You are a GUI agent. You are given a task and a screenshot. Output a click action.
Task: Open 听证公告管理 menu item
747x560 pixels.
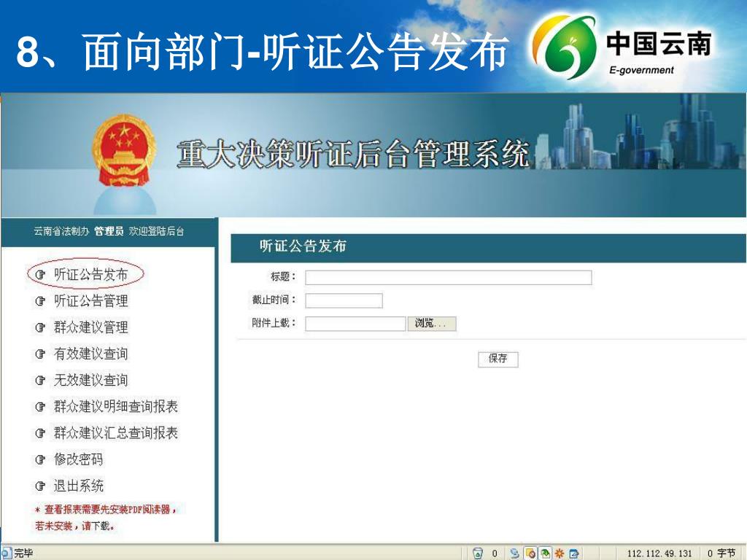(90, 301)
